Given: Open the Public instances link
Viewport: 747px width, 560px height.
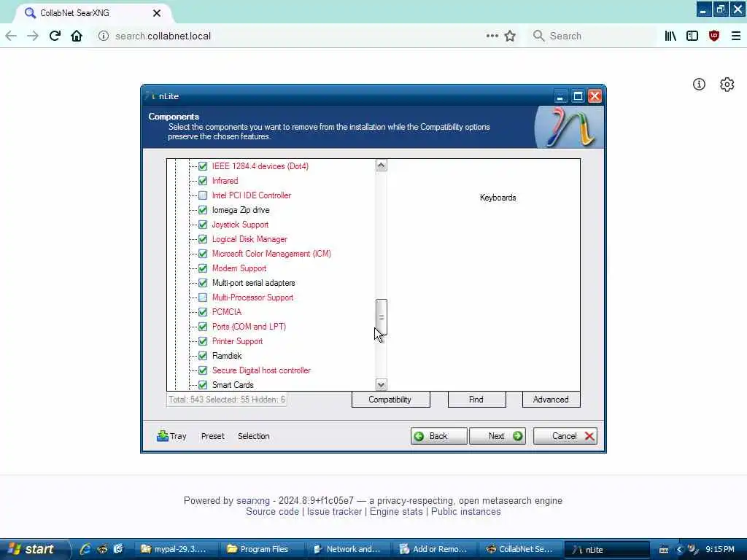Looking at the screenshot, I should coord(466,511).
